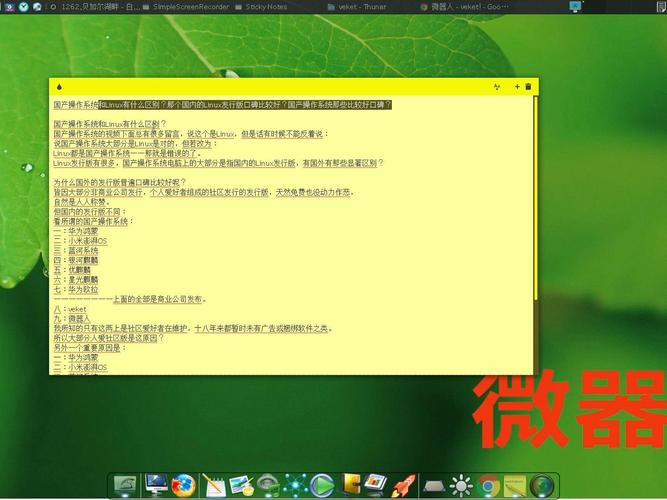Click the third launcher icon in top panel
Image resolution: width=667 pixels, height=500 pixels.
pyautogui.click(x=37, y=7)
